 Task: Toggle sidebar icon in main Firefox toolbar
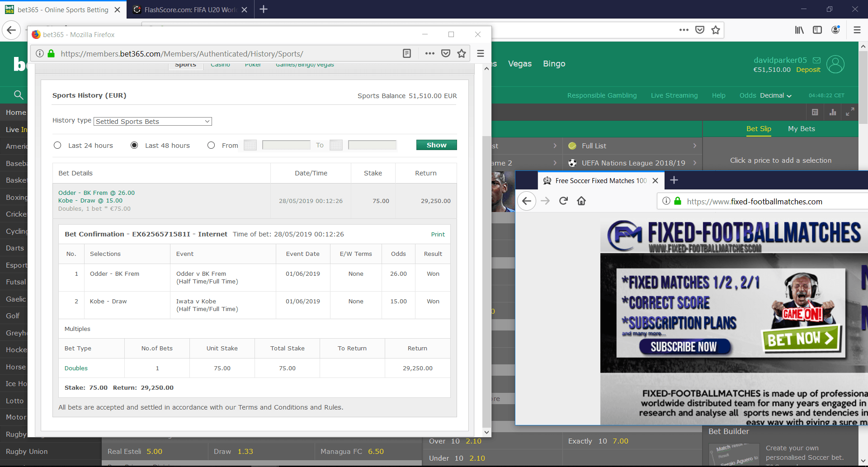[817, 30]
